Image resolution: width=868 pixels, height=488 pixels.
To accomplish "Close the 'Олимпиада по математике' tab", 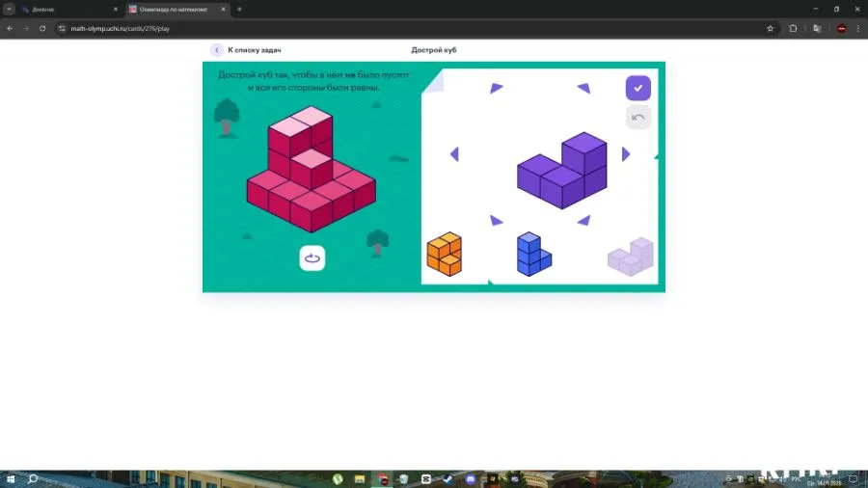I will [223, 10].
